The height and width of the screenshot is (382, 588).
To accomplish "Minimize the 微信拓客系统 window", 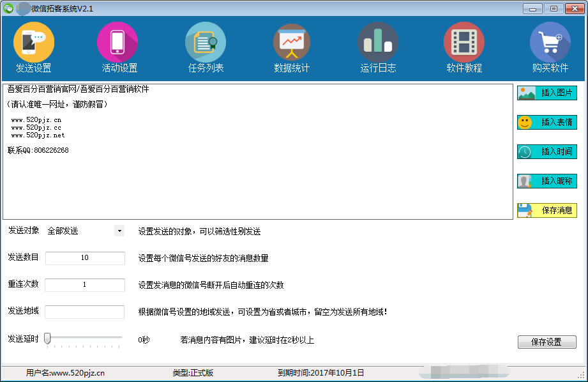I will point(532,9).
